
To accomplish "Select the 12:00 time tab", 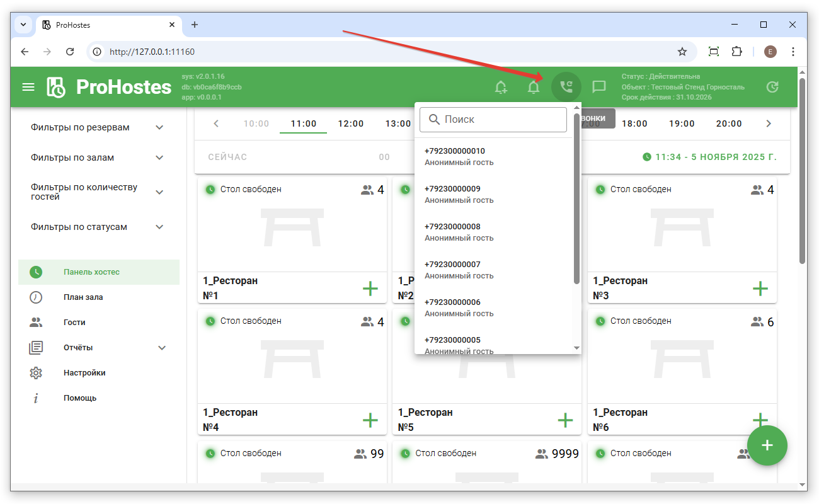I will 351,123.
